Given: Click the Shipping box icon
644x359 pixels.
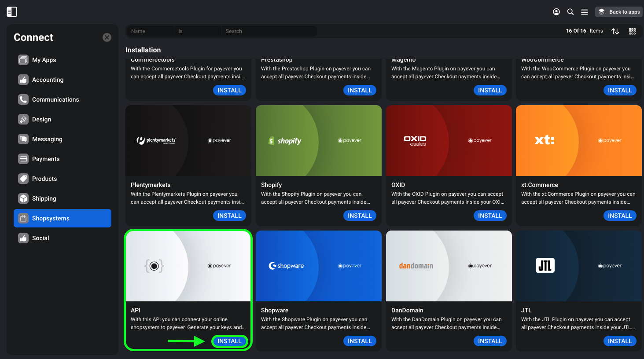Looking at the screenshot, I should 23,198.
